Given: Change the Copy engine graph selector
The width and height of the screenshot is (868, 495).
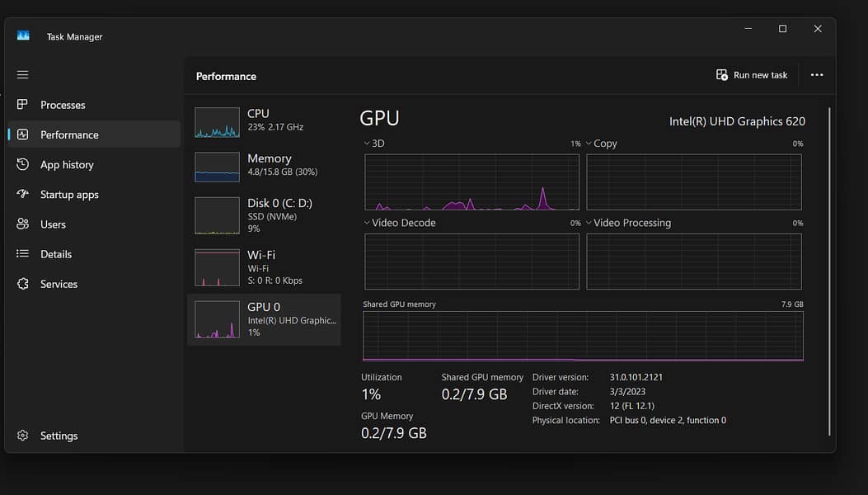Looking at the screenshot, I should click(589, 144).
